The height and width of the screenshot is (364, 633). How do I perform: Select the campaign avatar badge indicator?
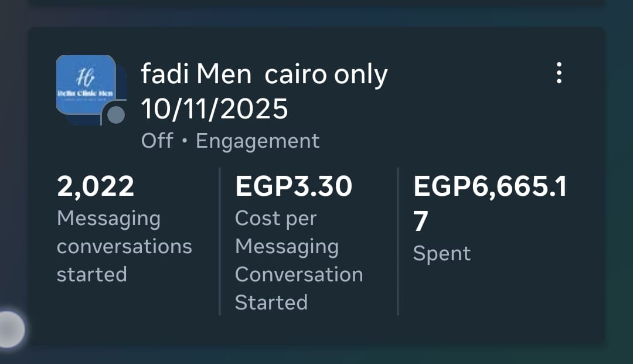click(117, 115)
